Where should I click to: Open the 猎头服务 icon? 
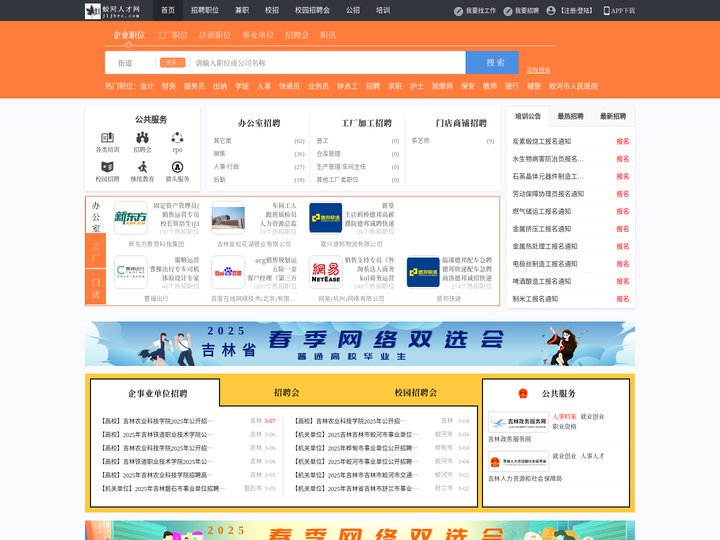click(177, 167)
